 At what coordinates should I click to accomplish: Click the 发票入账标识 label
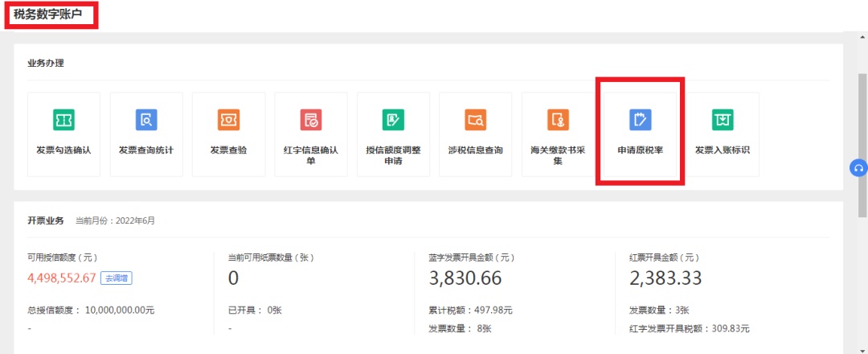723,150
